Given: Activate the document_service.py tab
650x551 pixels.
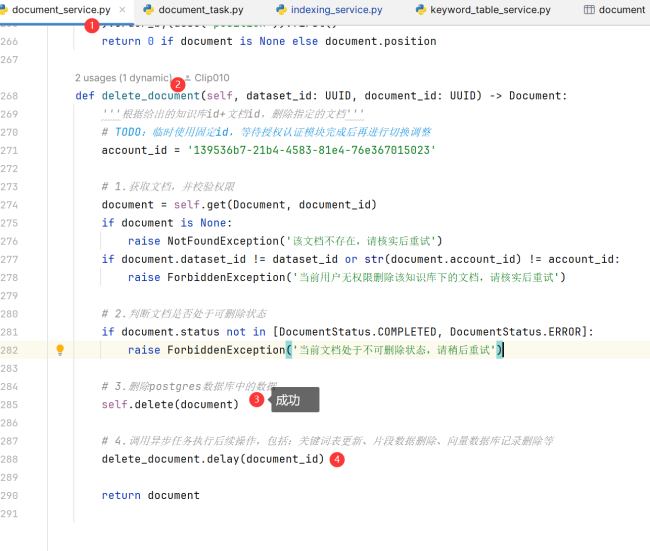Looking at the screenshot, I should (61, 10).
